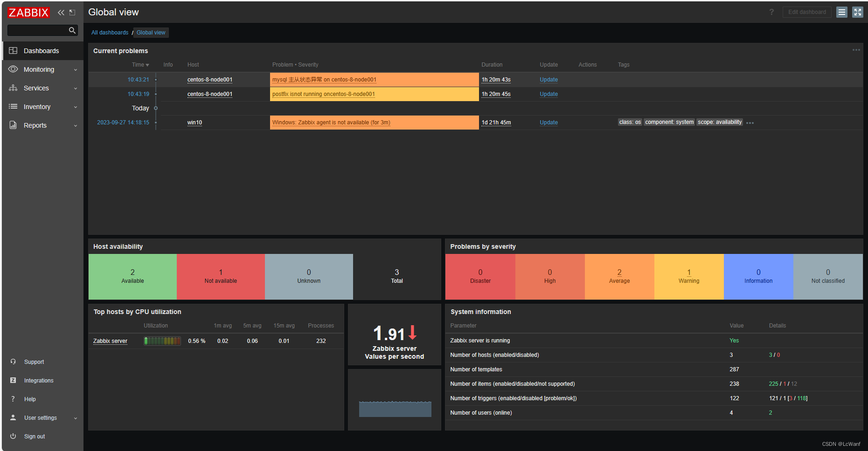Open the Inventory menu item
The image size is (868, 451).
tap(43, 107)
